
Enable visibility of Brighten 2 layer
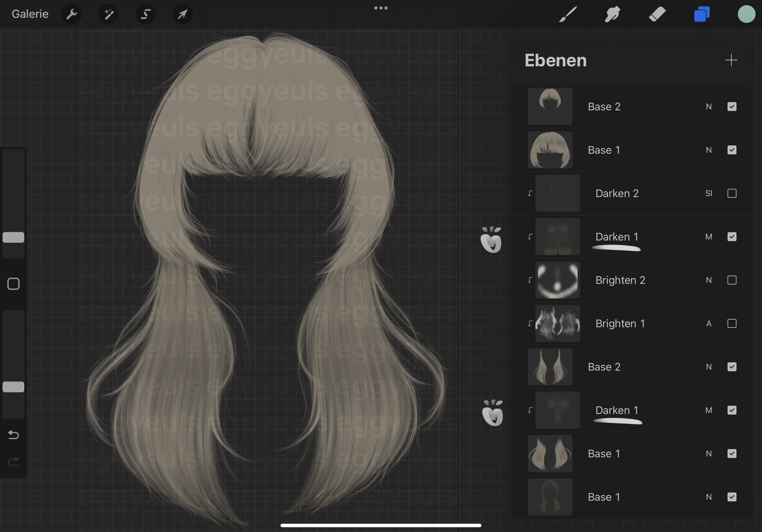(x=732, y=280)
